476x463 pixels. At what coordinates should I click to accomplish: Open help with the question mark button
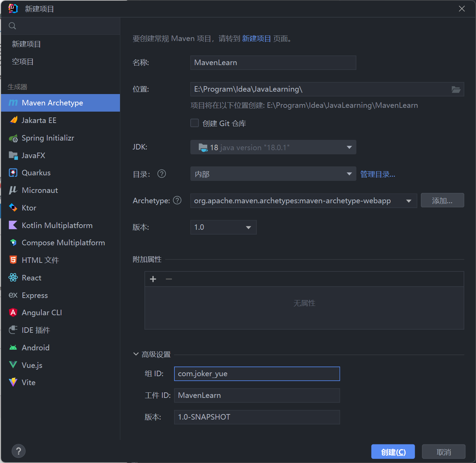pyautogui.click(x=19, y=451)
